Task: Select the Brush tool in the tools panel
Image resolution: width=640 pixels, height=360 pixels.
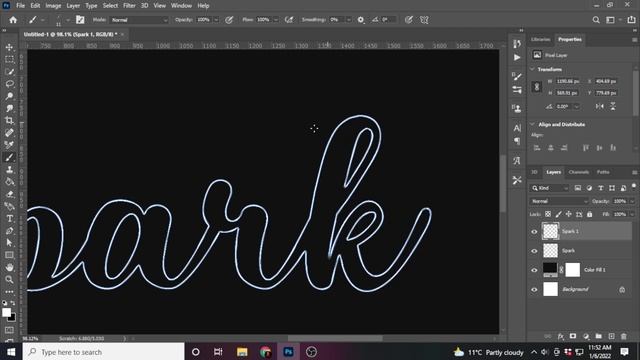Action: (x=9, y=157)
